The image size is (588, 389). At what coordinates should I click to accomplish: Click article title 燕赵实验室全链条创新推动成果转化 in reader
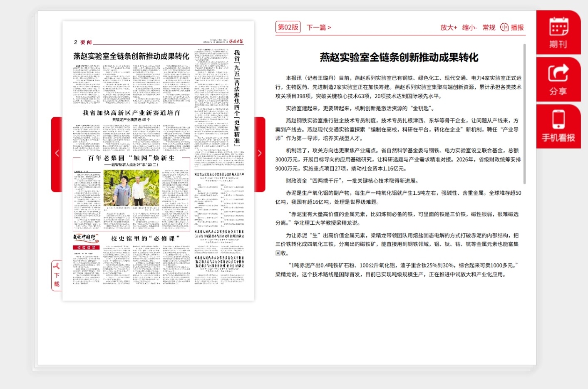pos(399,57)
